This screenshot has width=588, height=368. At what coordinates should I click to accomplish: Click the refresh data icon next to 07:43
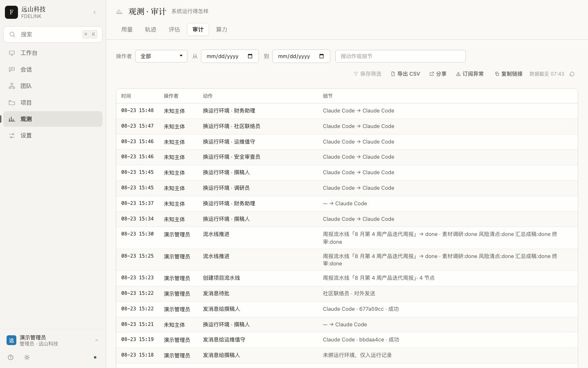pyautogui.click(x=572, y=74)
